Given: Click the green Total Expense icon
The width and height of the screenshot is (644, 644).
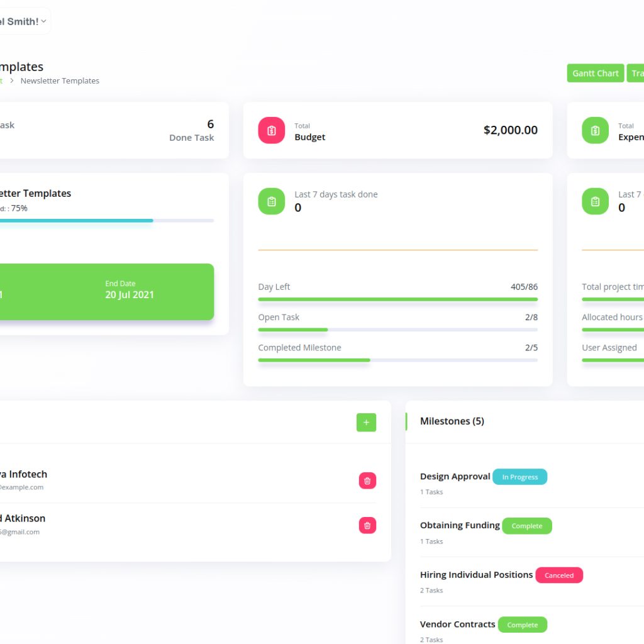Looking at the screenshot, I should [x=595, y=130].
